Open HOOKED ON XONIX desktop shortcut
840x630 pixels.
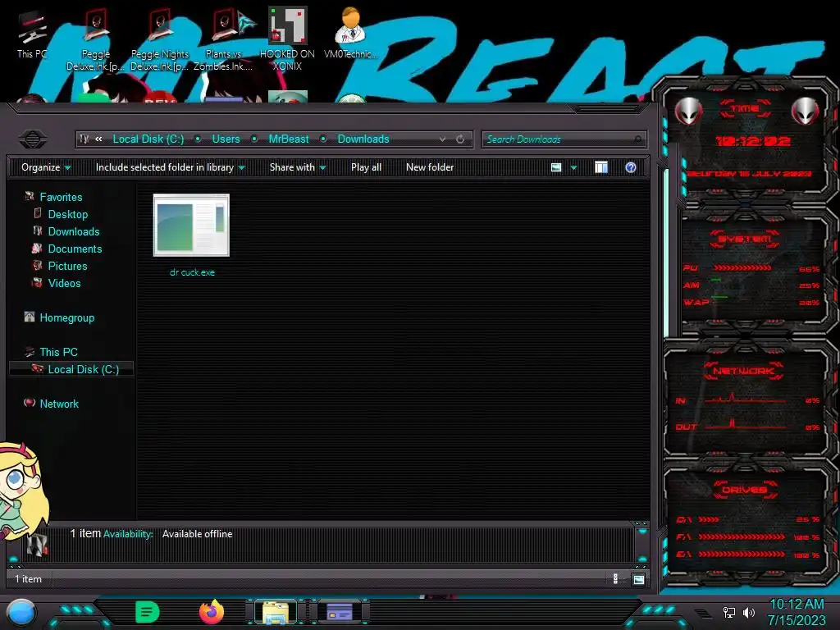pyautogui.click(x=287, y=39)
